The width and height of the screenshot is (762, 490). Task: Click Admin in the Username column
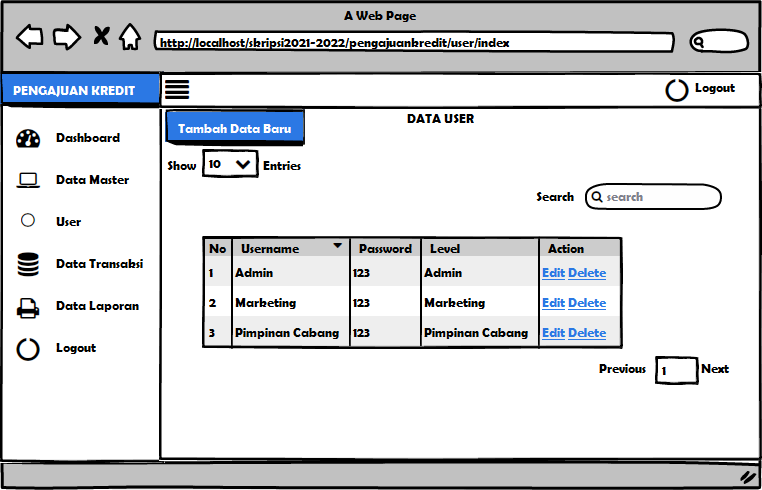[x=254, y=273]
